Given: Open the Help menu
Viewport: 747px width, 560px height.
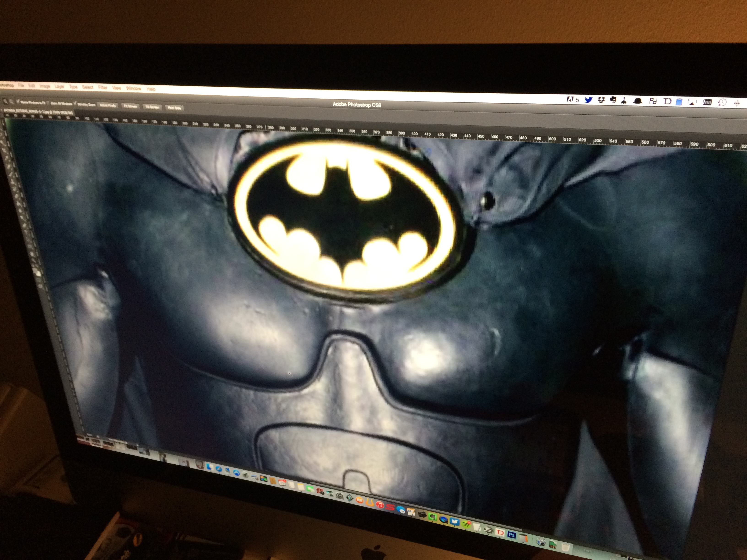Looking at the screenshot, I should (151, 89).
